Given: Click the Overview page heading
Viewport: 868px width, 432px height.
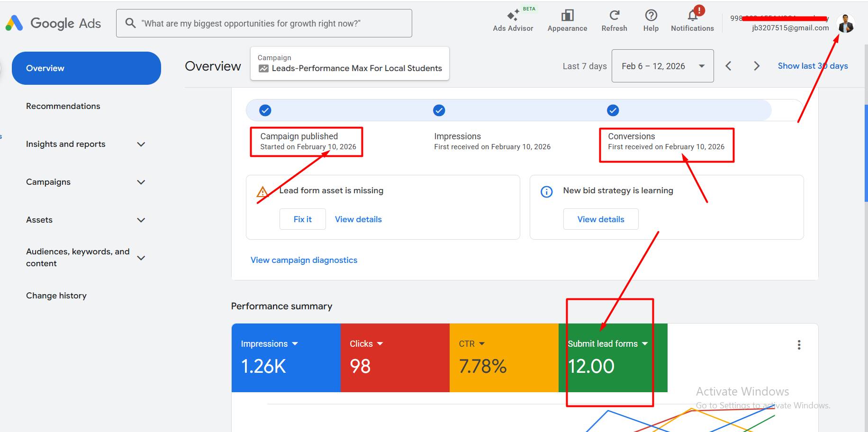Looking at the screenshot, I should (x=213, y=66).
